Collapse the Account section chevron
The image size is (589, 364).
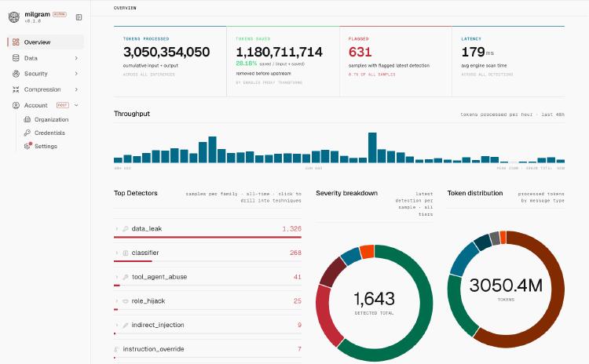tap(76, 105)
